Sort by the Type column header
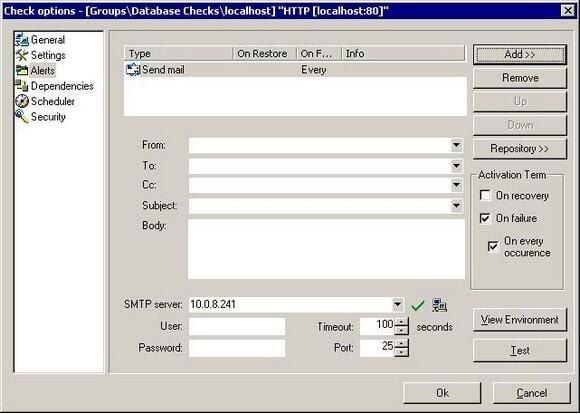Image resolution: width=580 pixels, height=414 pixels. point(178,54)
